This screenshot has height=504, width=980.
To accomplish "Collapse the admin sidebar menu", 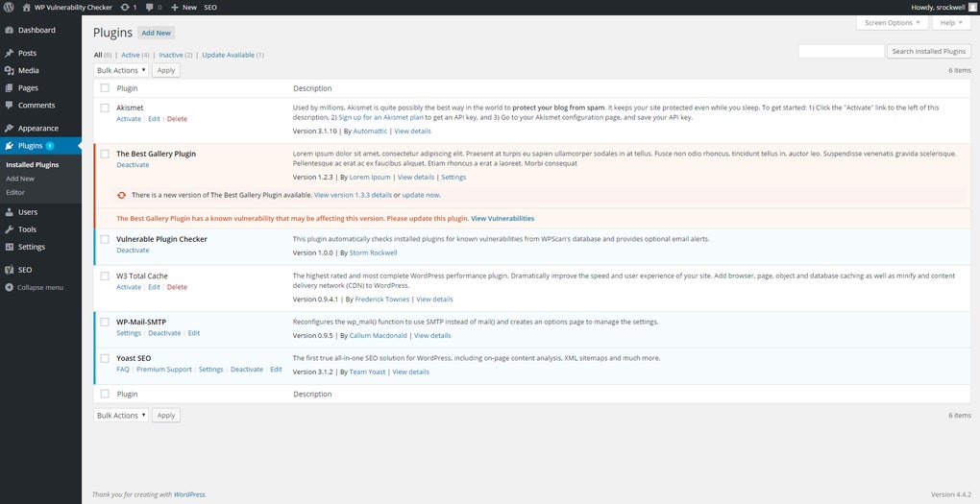I will (39, 287).
